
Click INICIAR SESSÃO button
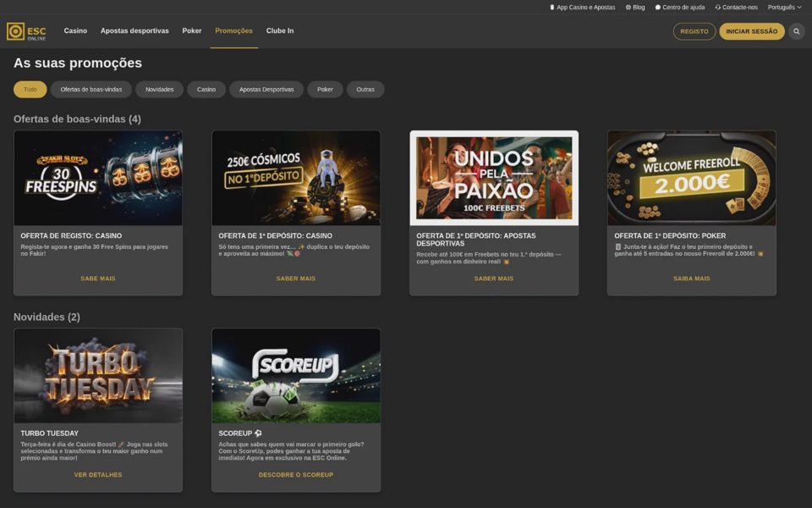751,31
